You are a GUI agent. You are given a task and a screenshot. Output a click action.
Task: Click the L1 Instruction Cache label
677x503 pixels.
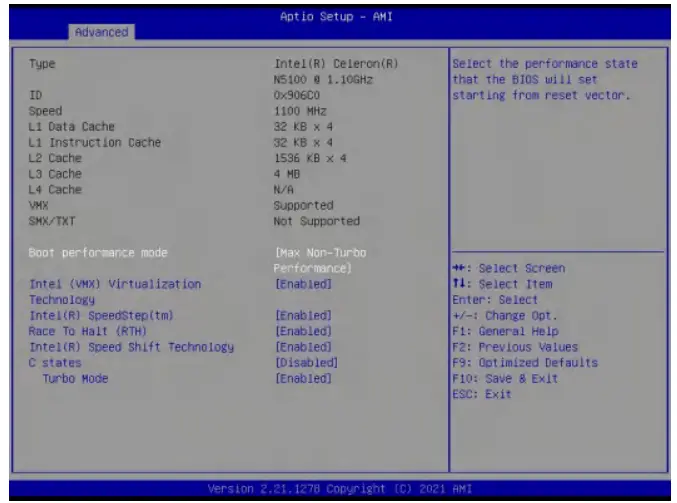(95, 142)
